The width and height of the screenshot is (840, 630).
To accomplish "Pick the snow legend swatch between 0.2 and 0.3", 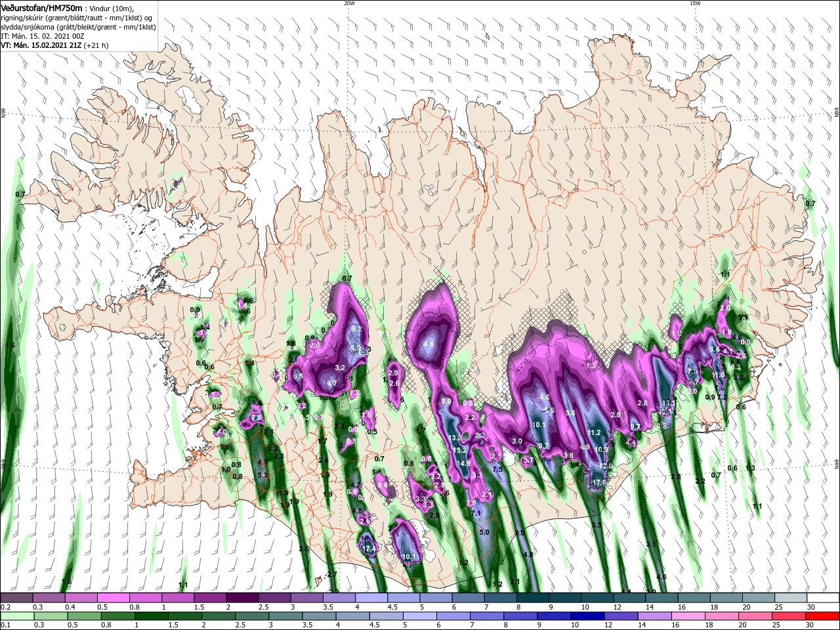I will (x=16, y=598).
